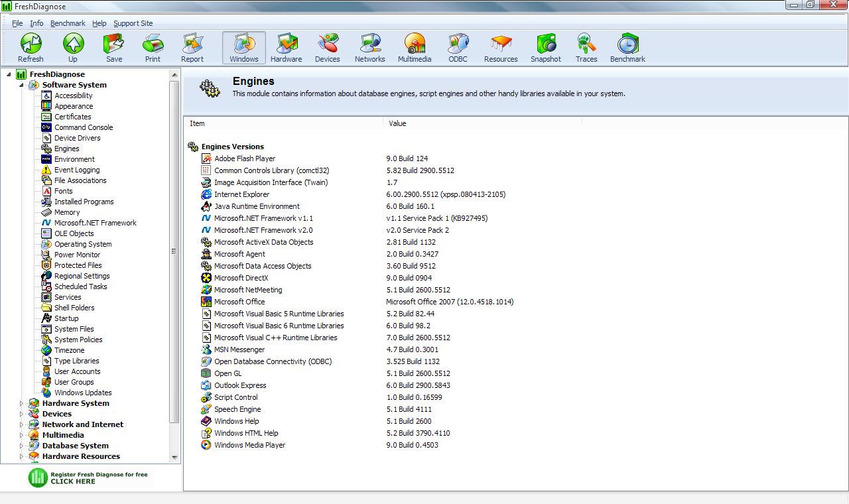
Task: Click the splitter grip beside the tree
Action: pos(174,251)
